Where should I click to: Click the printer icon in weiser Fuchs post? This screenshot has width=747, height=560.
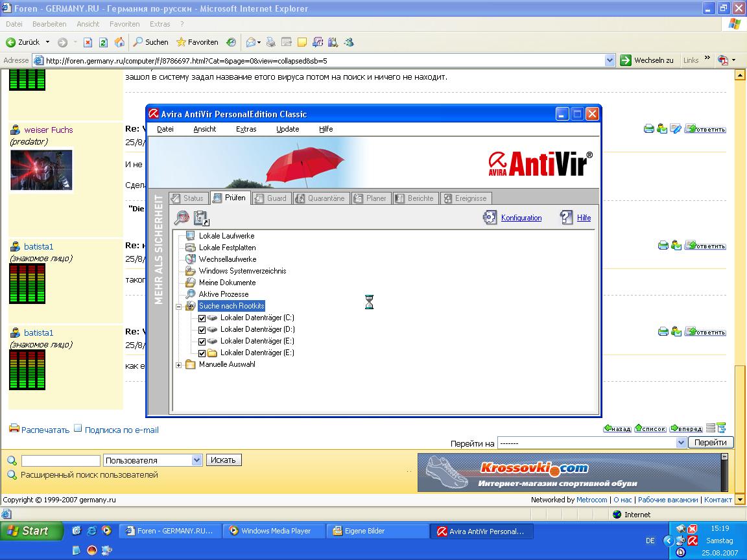(649, 128)
